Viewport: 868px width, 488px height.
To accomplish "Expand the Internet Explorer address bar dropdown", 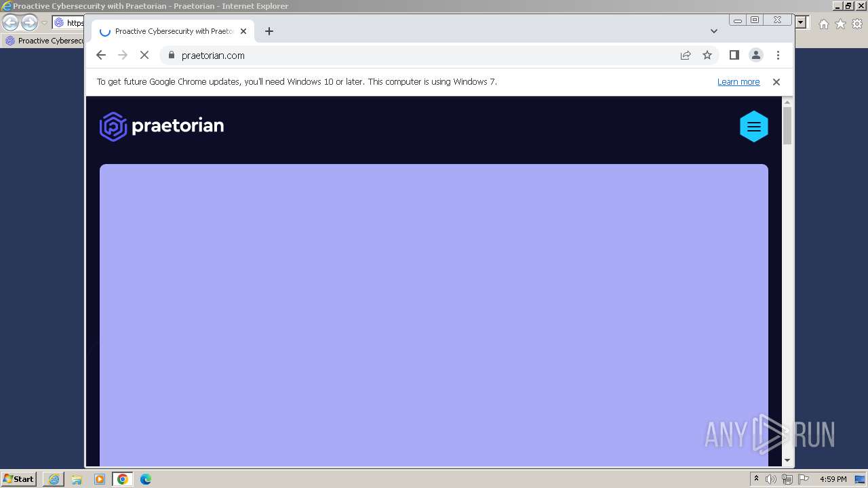I will pyautogui.click(x=801, y=23).
